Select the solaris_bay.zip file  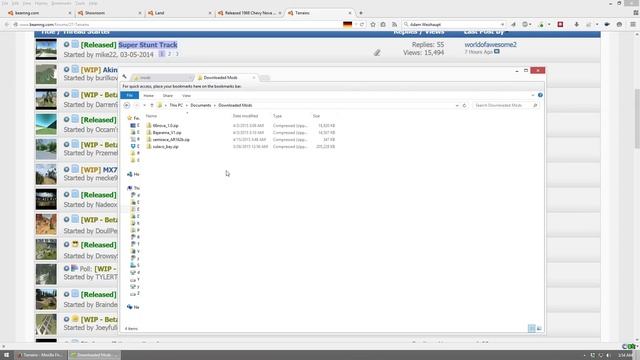tap(165, 147)
